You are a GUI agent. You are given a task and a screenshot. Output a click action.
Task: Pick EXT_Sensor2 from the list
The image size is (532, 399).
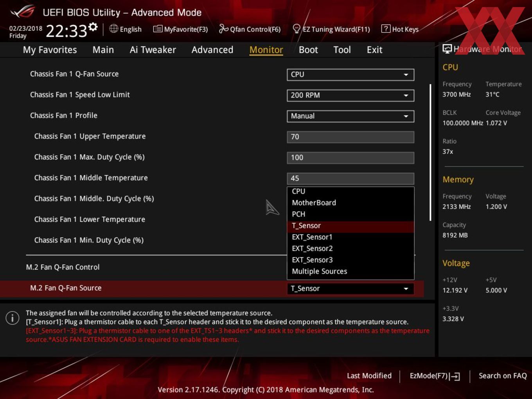coord(350,248)
